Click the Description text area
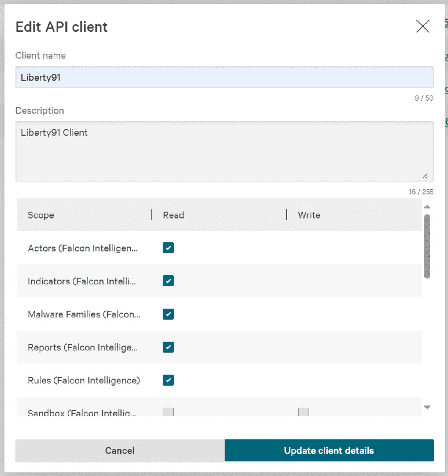 [224, 151]
